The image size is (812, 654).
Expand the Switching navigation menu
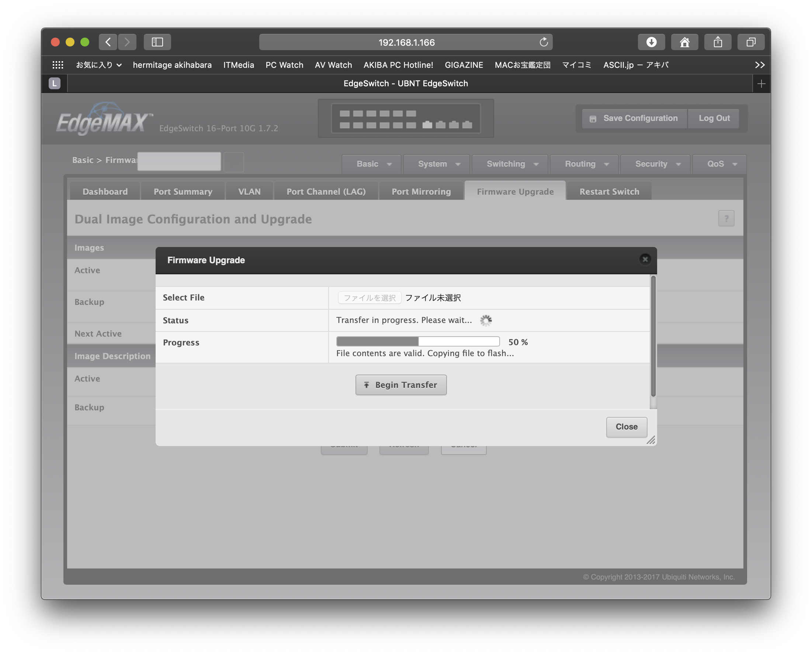[x=509, y=164]
